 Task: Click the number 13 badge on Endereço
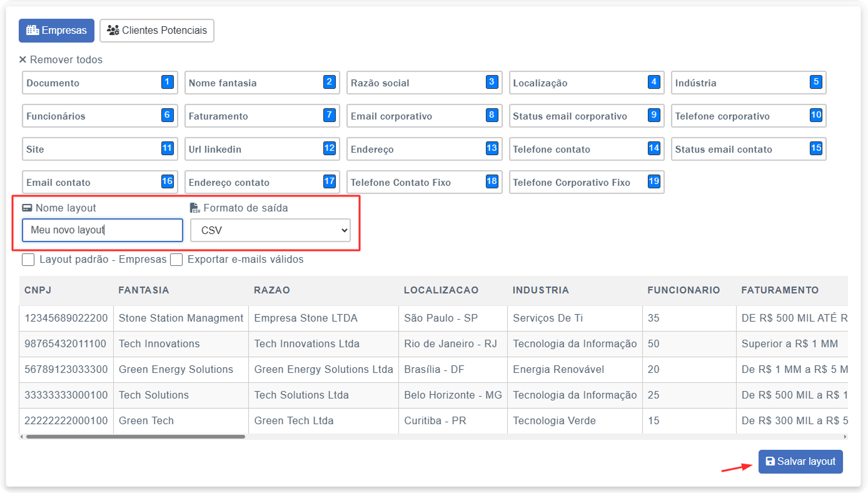point(492,148)
